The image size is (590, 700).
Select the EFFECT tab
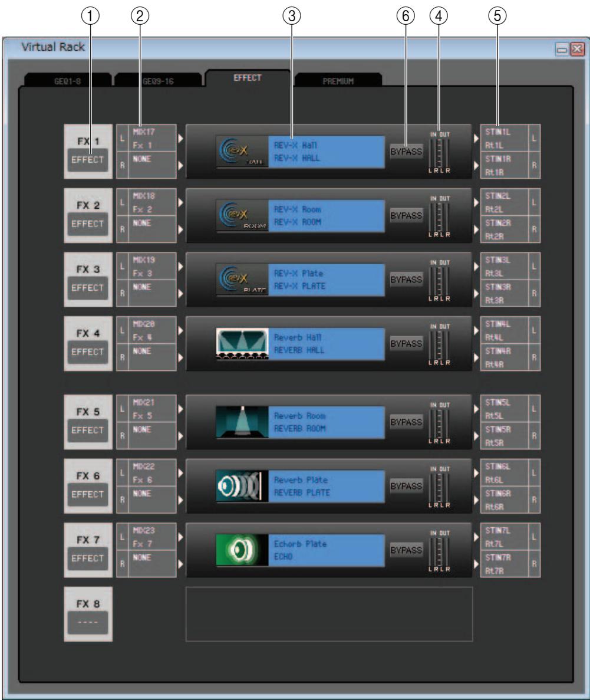coord(248,78)
